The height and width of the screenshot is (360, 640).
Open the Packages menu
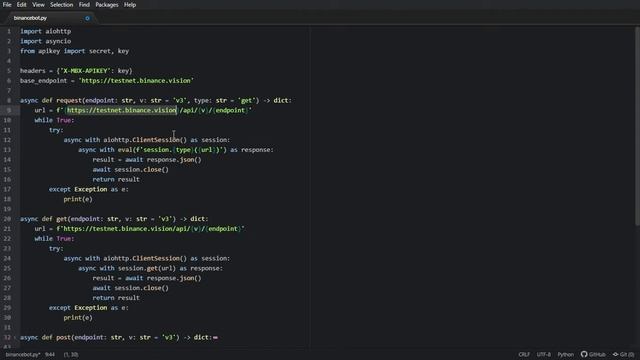pyautogui.click(x=107, y=5)
